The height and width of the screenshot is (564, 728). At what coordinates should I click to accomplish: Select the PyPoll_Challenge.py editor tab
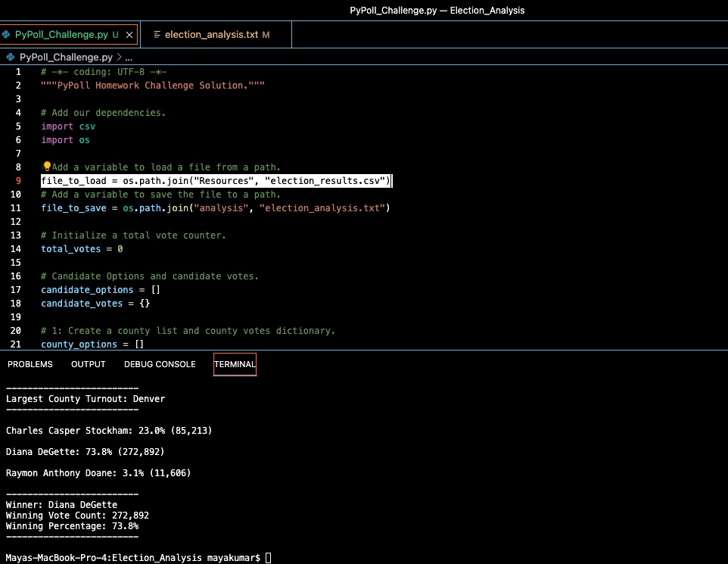(x=69, y=34)
